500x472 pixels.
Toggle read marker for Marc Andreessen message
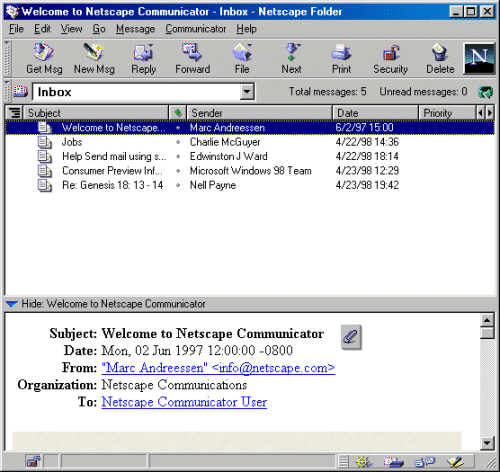coord(178,128)
